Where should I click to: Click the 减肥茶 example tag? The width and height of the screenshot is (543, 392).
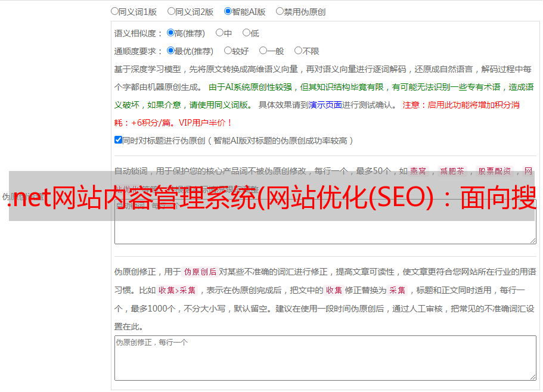[452, 171]
